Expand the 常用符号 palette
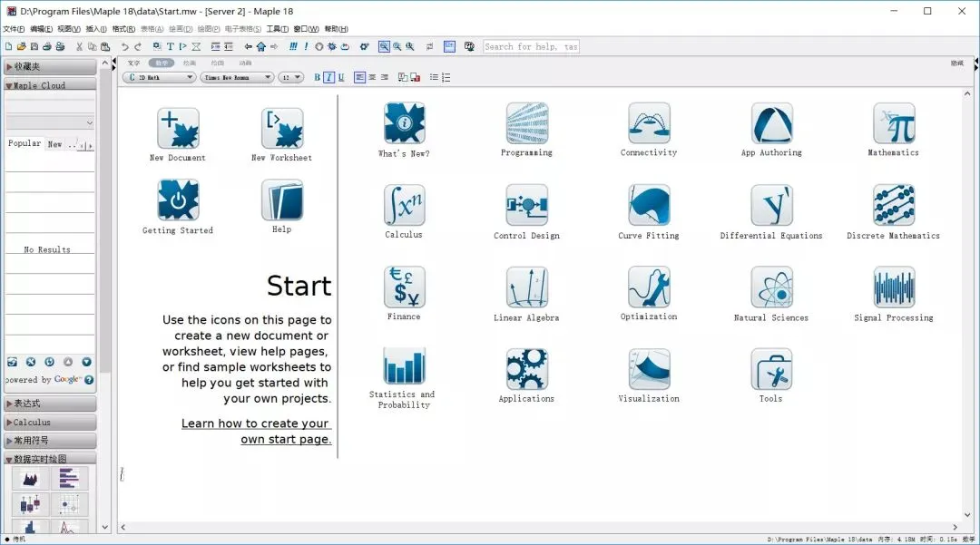The width and height of the screenshot is (980, 545). coord(50,440)
